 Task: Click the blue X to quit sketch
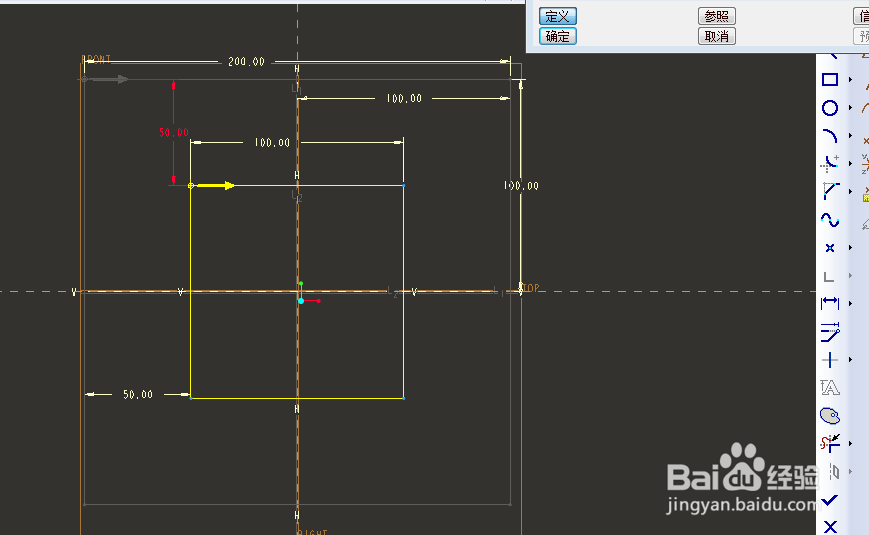(830, 526)
